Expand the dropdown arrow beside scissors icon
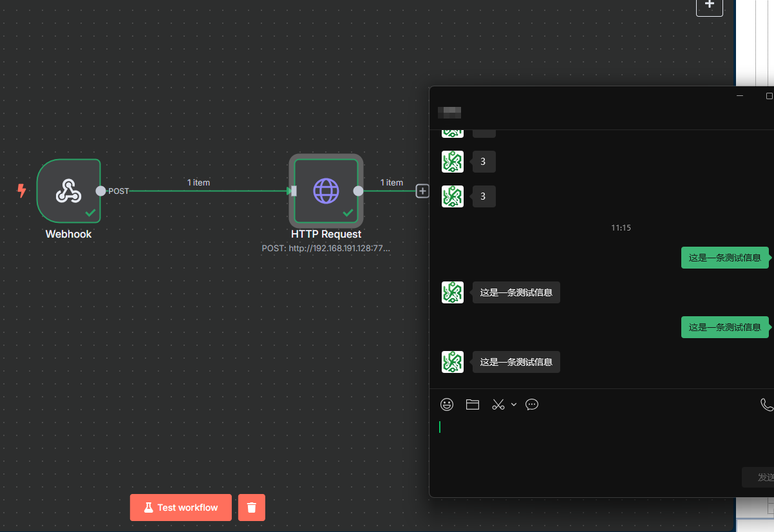This screenshot has height=532, width=774. [x=514, y=404]
